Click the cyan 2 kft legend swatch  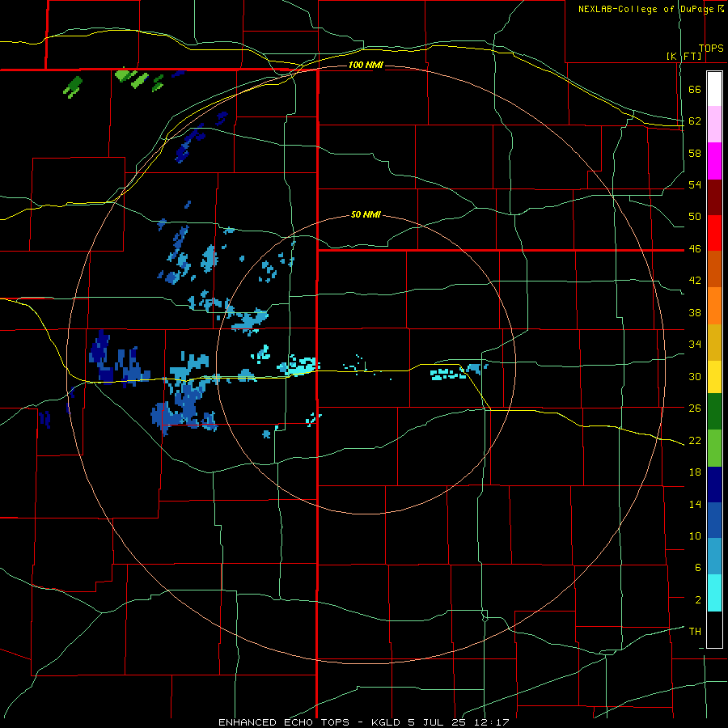(714, 593)
